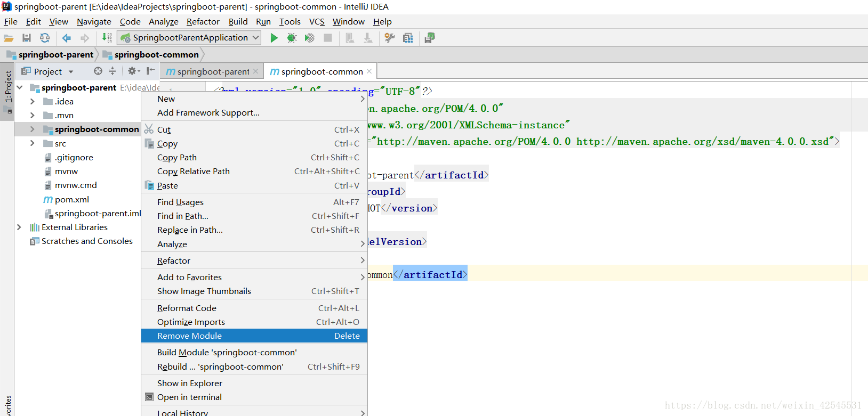Click the forward navigation arrow
Image resolution: width=868 pixels, height=416 pixels.
pos(85,38)
